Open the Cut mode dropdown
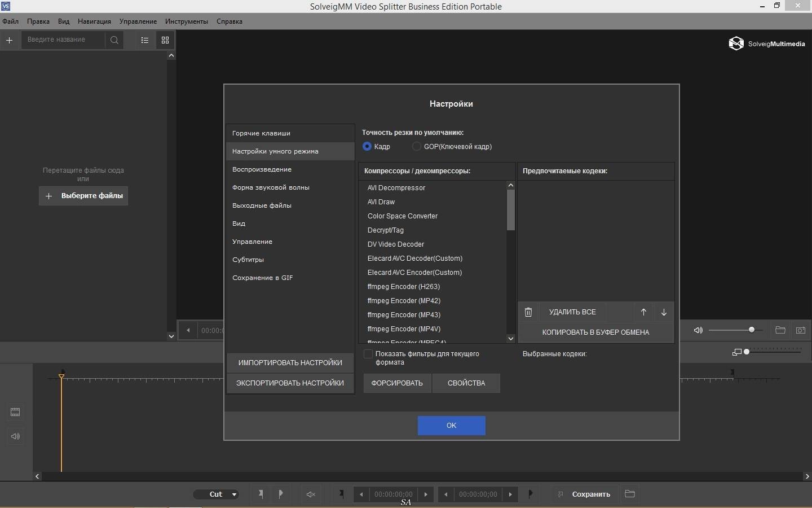Screen dimensions: 812x508 coord(217,494)
